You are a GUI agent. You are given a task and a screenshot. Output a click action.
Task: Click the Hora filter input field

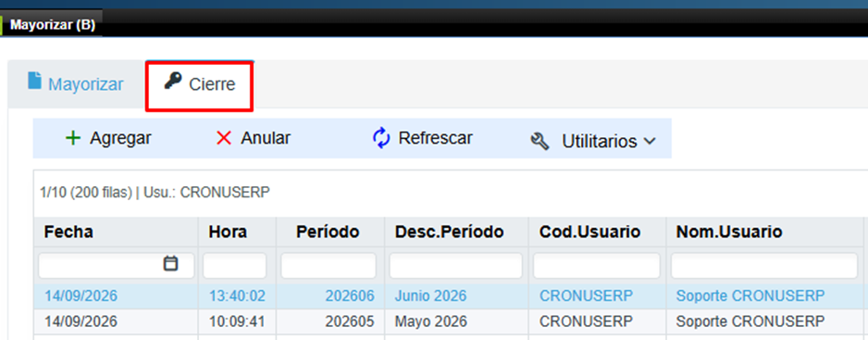tap(235, 266)
